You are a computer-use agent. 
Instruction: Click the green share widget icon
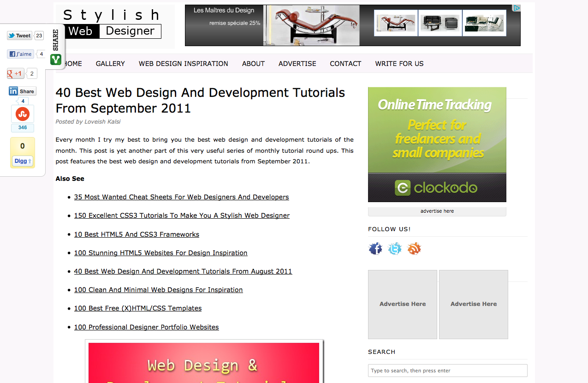pyautogui.click(x=56, y=60)
